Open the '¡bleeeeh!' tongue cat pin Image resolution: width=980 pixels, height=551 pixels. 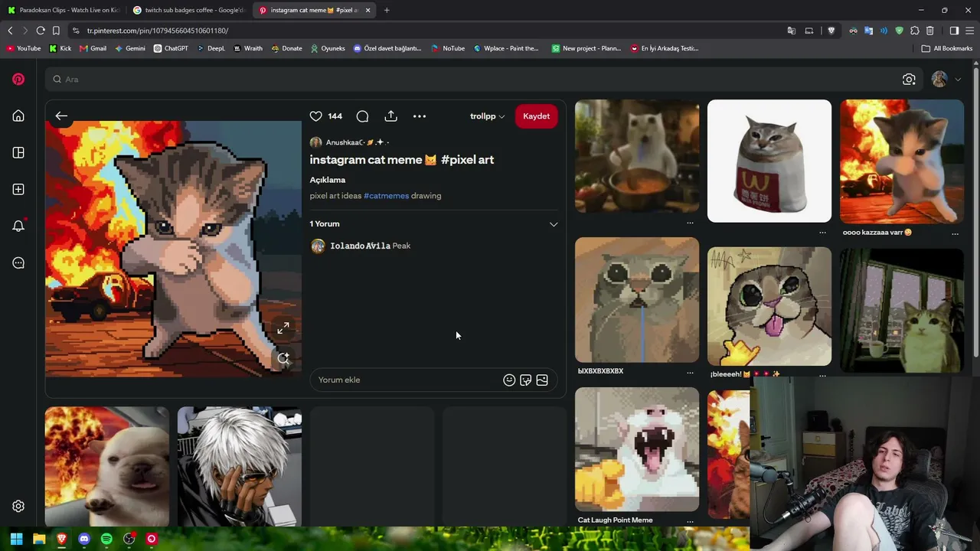click(769, 306)
